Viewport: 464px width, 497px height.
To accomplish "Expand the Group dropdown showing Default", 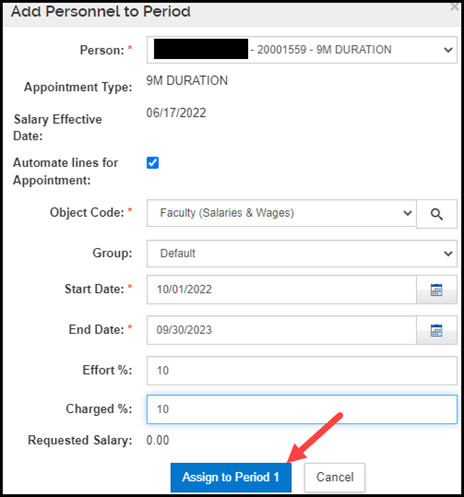I will (302, 254).
